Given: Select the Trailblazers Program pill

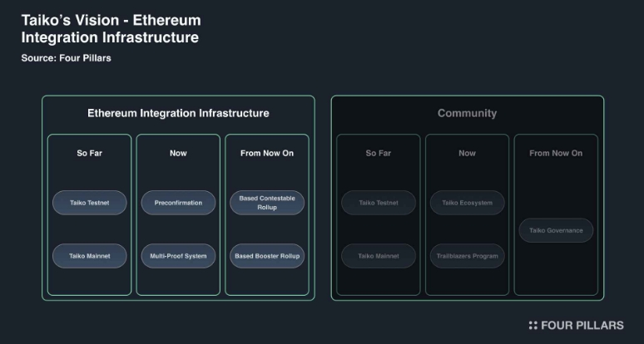Looking at the screenshot, I should (x=467, y=256).
